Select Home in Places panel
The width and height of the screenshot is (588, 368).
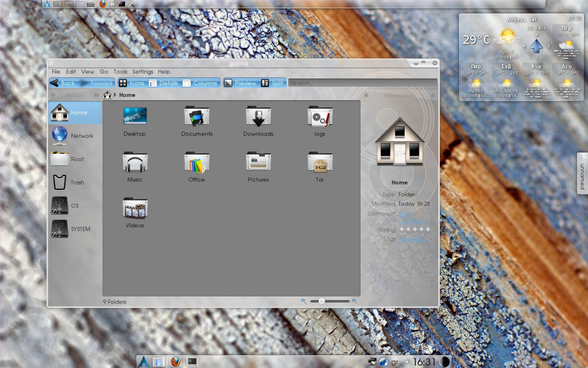75,112
